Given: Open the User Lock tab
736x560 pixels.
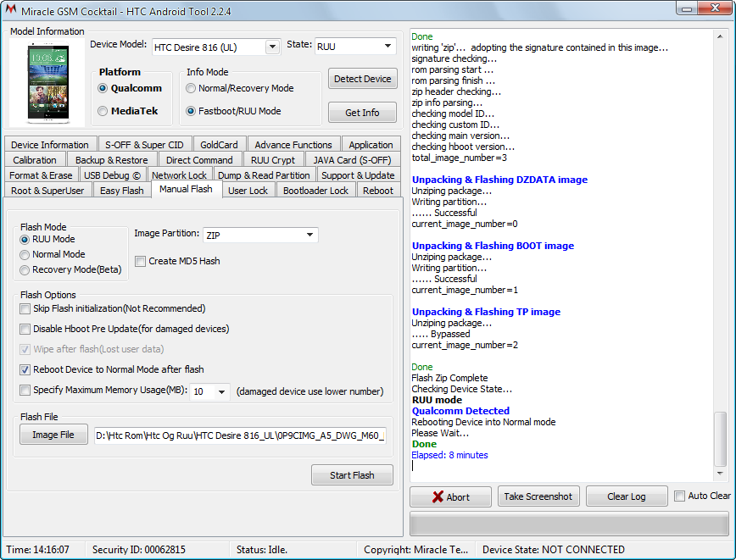Looking at the screenshot, I should pyautogui.click(x=248, y=191).
